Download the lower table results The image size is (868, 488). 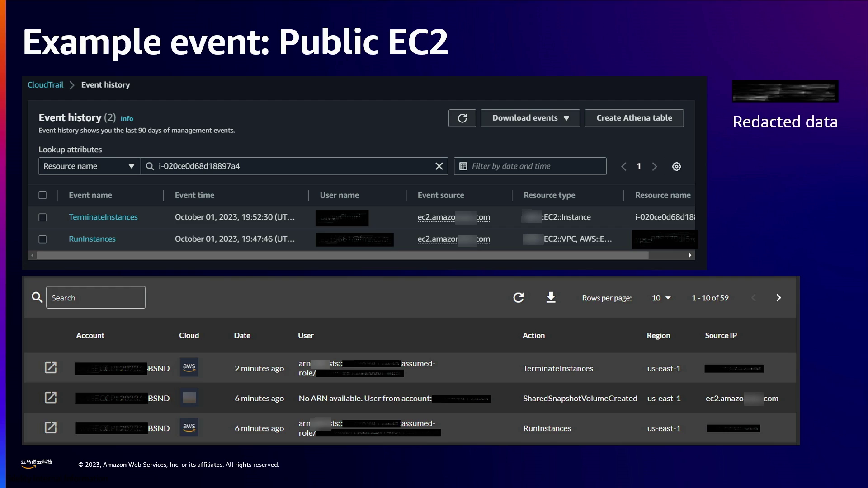551,298
